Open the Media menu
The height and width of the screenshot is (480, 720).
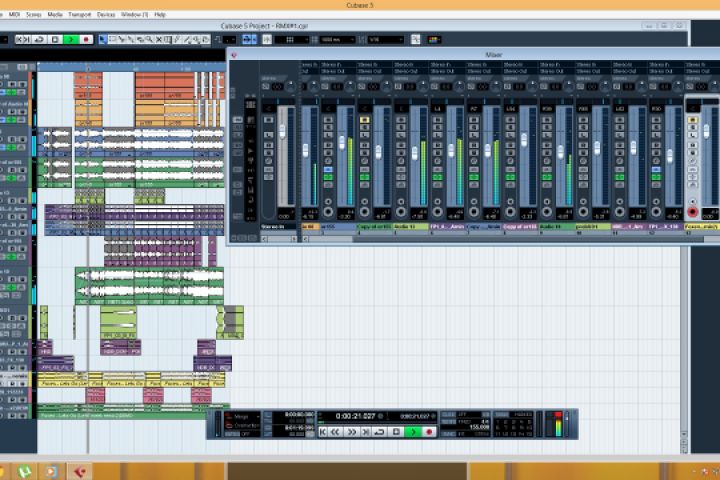[x=55, y=15]
